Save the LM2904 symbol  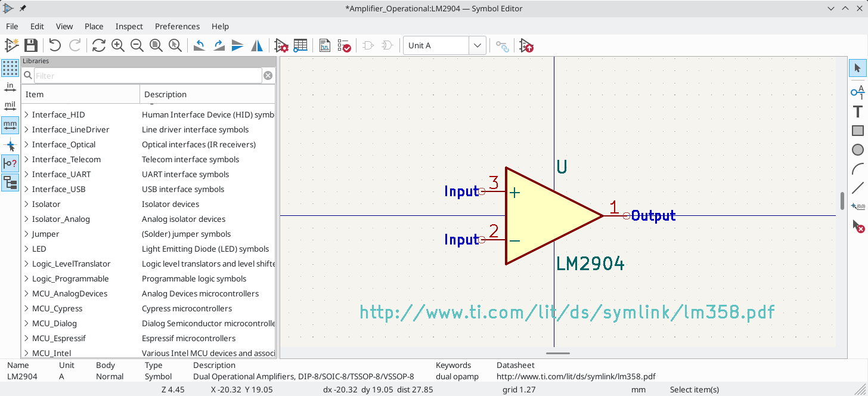(x=30, y=45)
